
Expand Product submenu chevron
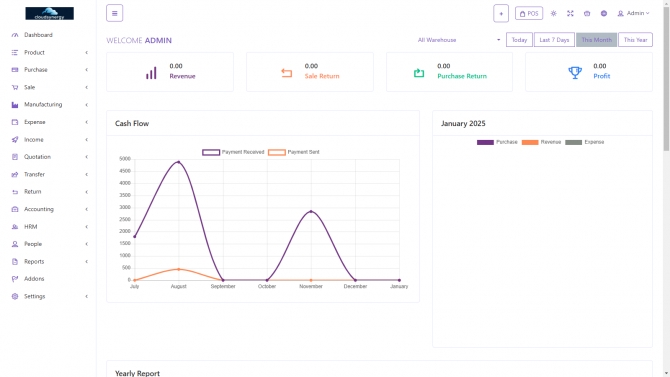pos(86,53)
